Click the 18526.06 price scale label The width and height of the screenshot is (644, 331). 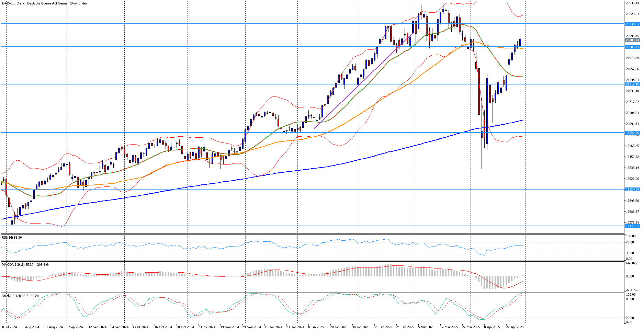click(x=632, y=179)
